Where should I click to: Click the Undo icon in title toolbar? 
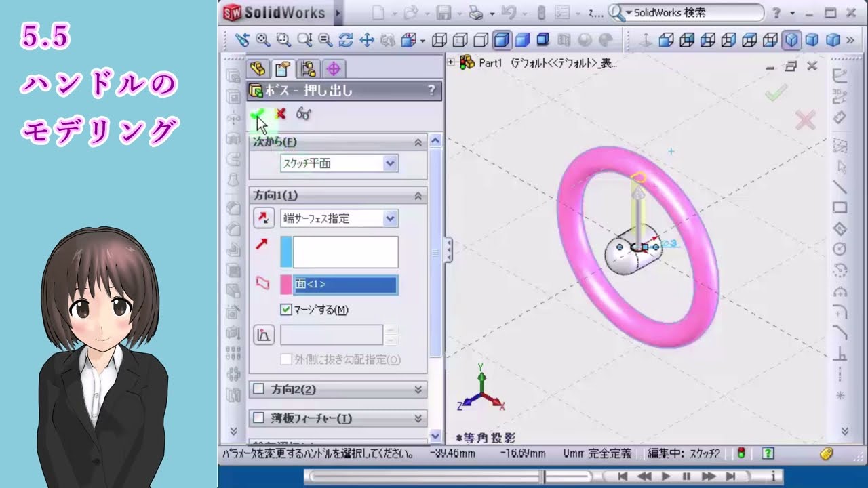(508, 13)
